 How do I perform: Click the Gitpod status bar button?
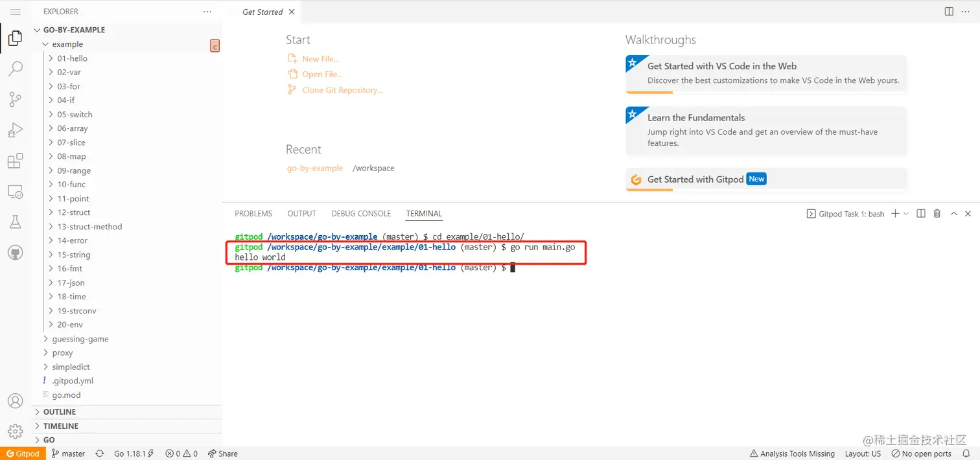tap(23, 454)
